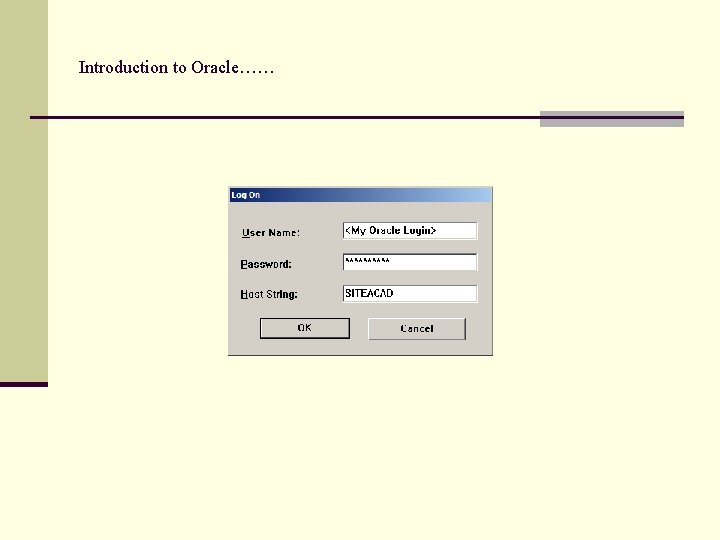The image size is (720, 540).
Task: Click the "Password:" label
Action: [x=266, y=264]
